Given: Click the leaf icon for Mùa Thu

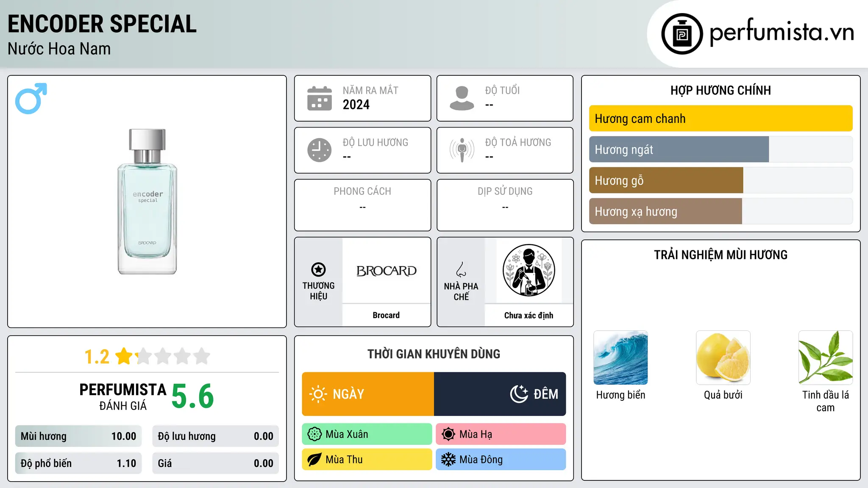Looking at the screenshot, I should pyautogui.click(x=314, y=460).
